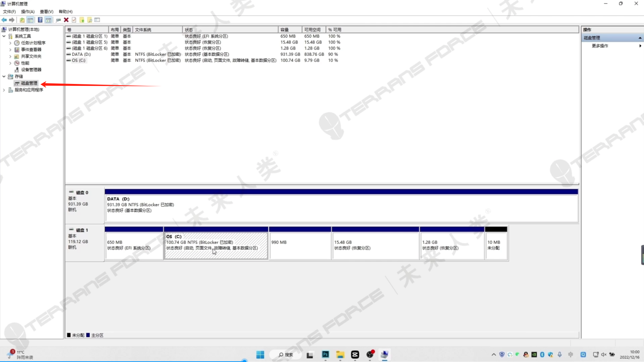The width and height of the screenshot is (644, 362).
Task: Select the (磁盘 1 磁盘分区 6) volume row
Action: (x=203, y=48)
